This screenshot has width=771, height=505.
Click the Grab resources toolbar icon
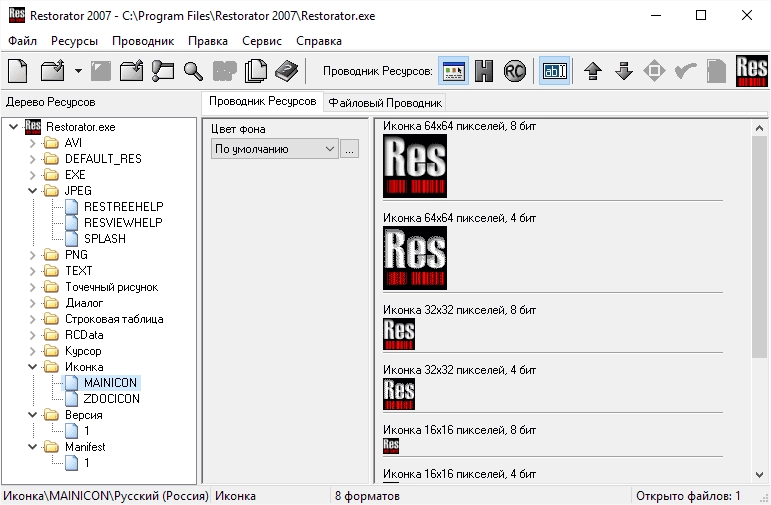(163, 71)
